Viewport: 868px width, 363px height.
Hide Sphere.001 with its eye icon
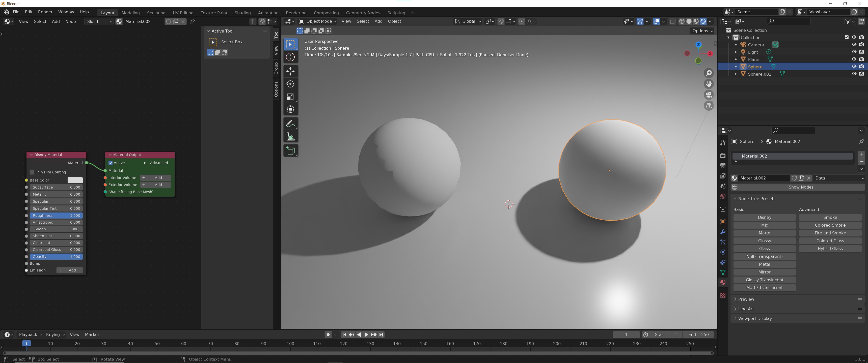(x=854, y=74)
